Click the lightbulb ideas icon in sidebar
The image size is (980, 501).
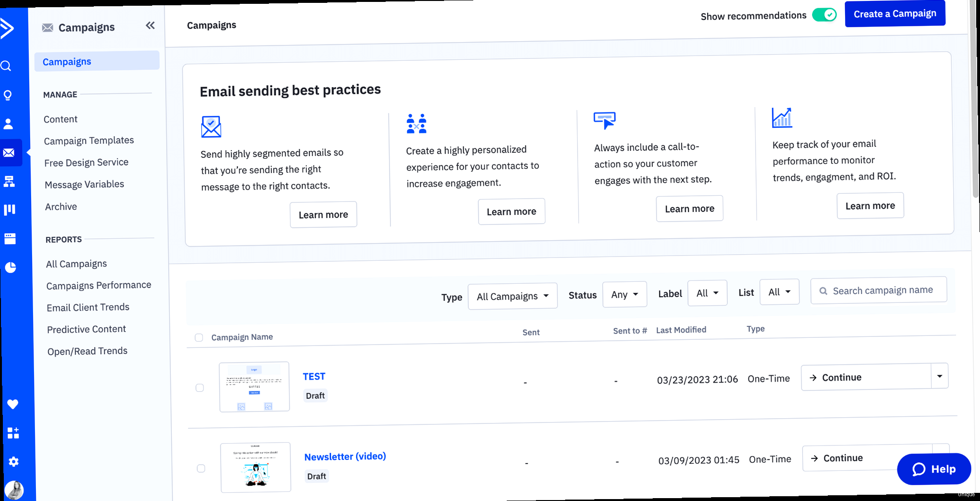pyautogui.click(x=8, y=95)
